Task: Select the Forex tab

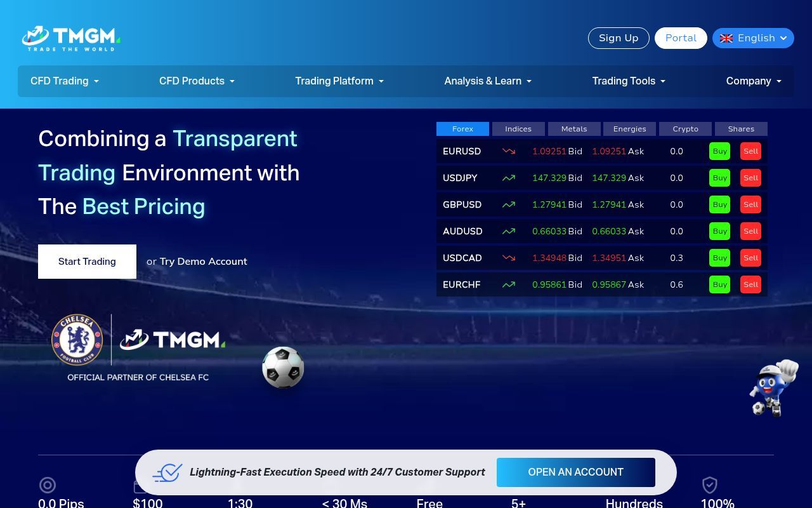Action: 462,129
